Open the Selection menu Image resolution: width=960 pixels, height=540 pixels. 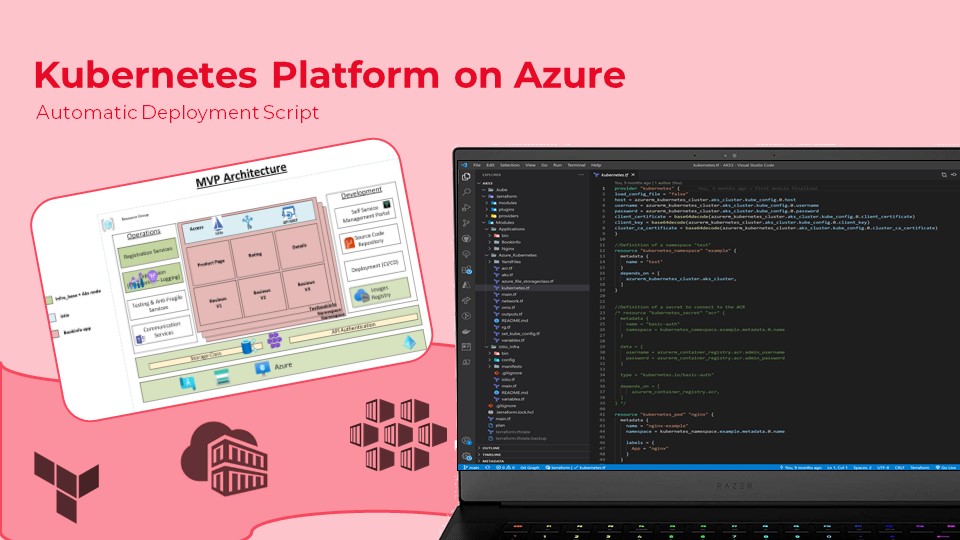click(509, 165)
